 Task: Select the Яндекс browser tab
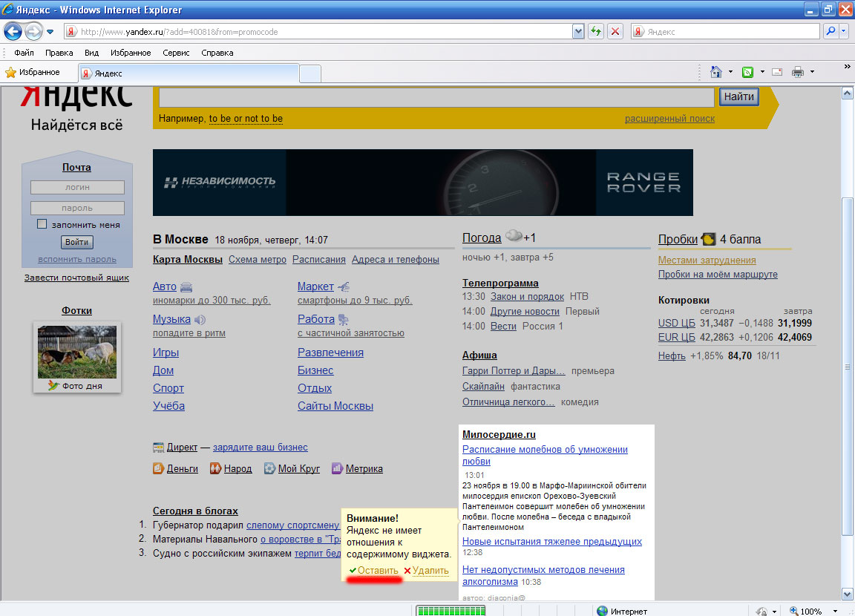[189, 73]
